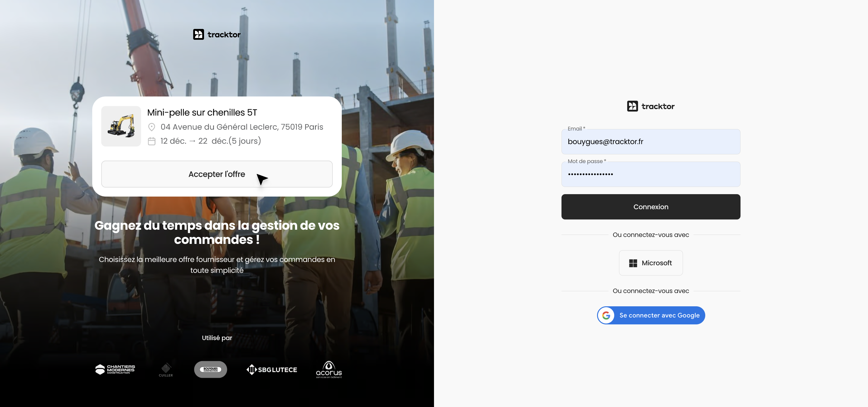Click address 04 Avenue du Général Leclerc
Image resolution: width=868 pixels, height=407 pixels.
[242, 127]
